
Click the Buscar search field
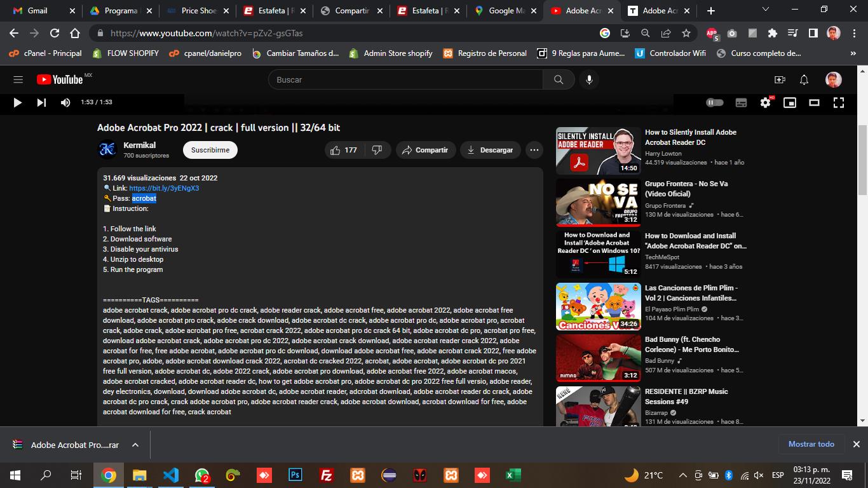click(407, 79)
